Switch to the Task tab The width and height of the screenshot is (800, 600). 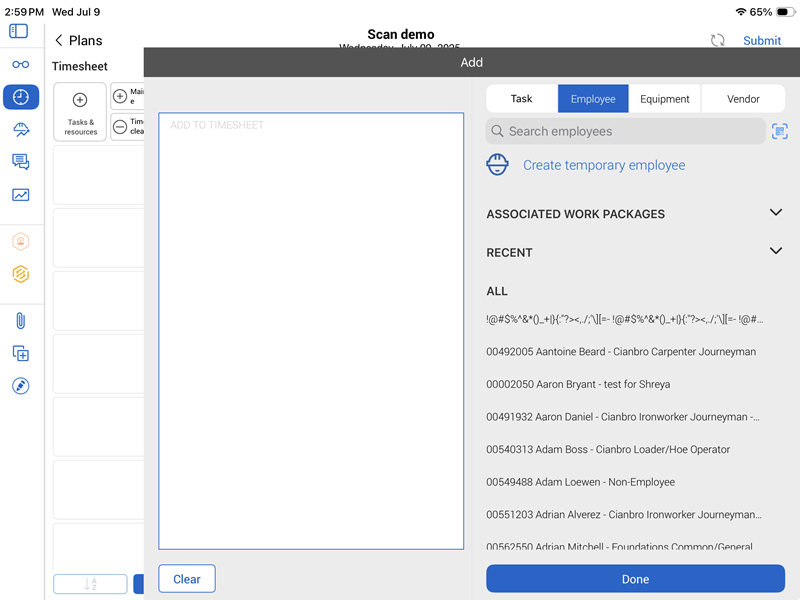coord(521,99)
